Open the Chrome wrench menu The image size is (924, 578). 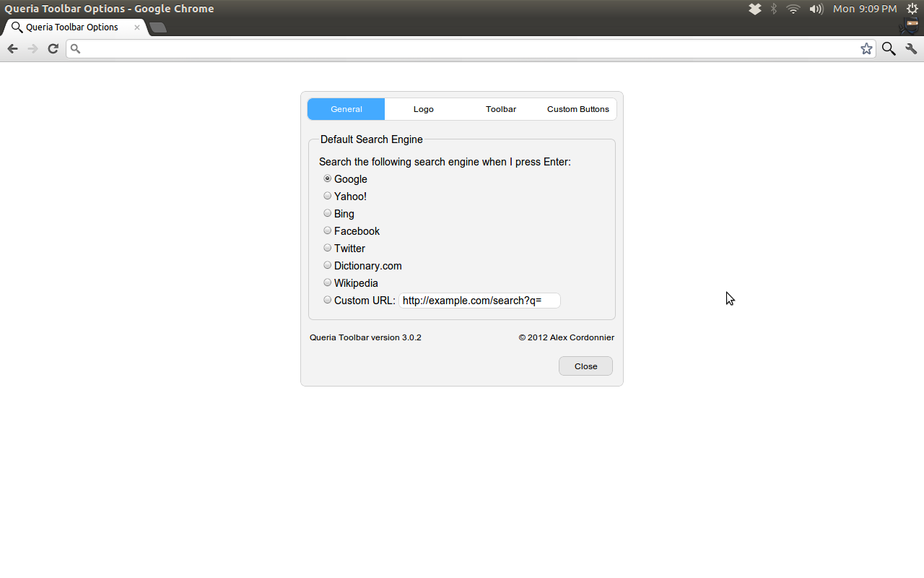911,48
